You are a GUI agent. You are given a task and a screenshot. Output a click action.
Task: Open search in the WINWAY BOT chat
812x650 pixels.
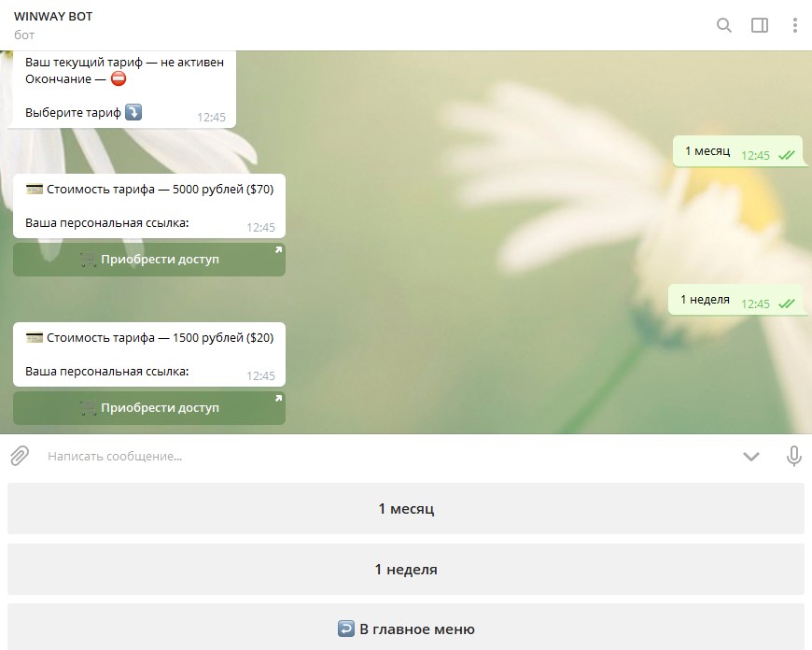coord(723,25)
